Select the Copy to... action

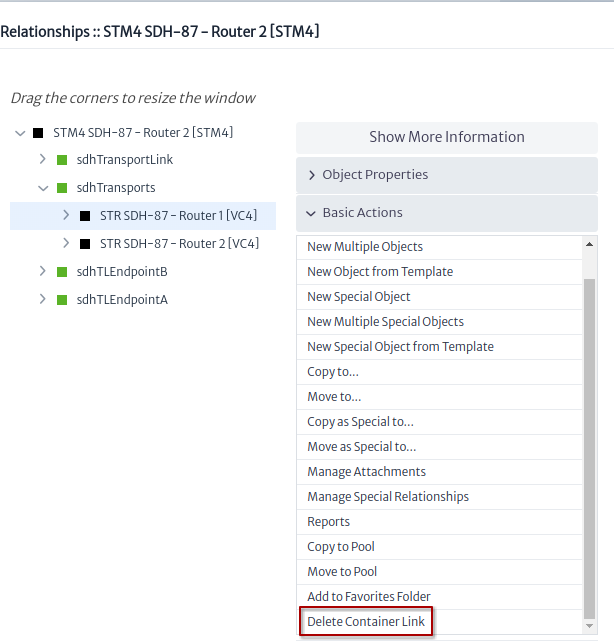click(439, 372)
